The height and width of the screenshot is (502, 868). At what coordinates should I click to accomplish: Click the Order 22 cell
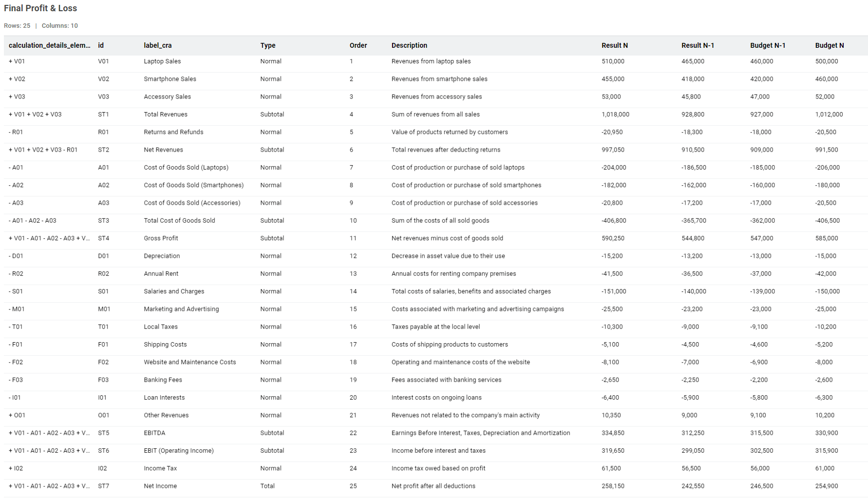coord(353,433)
